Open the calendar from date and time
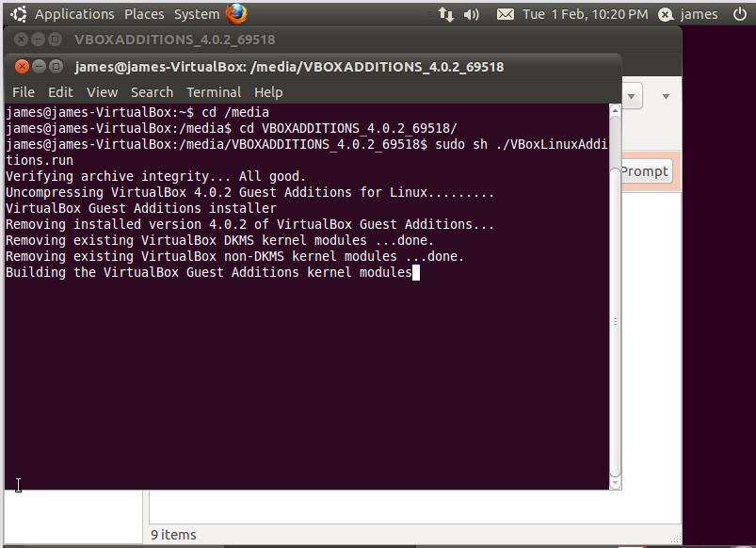The height and width of the screenshot is (548, 756). coord(585,14)
